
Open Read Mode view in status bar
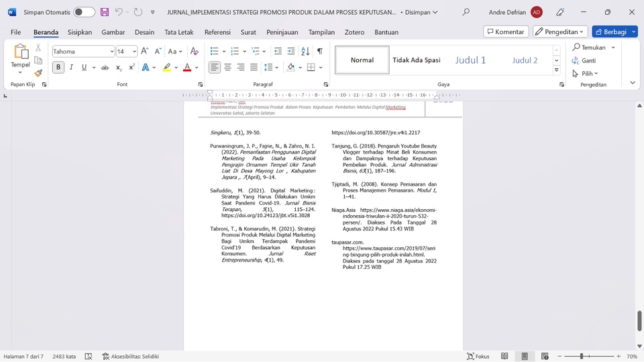504,356
